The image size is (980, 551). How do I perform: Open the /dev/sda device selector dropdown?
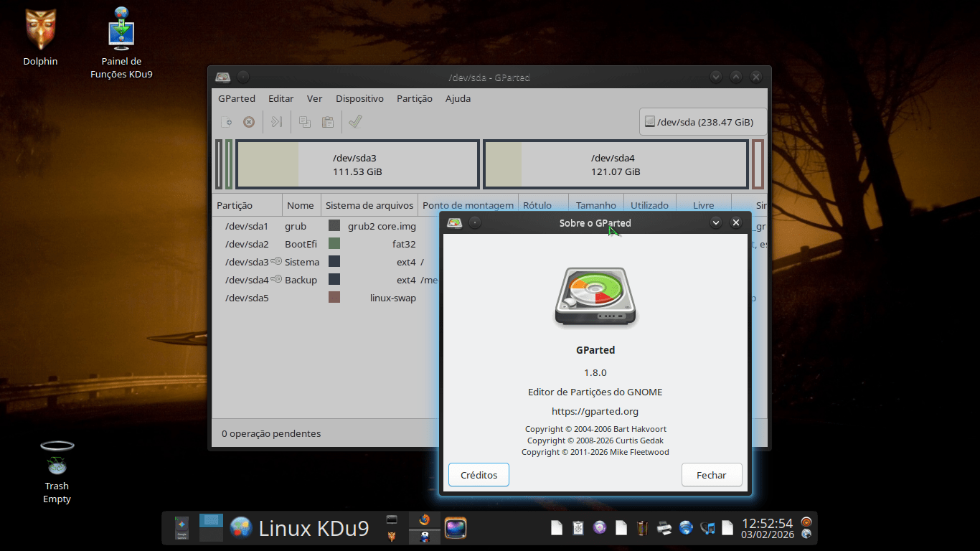(702, 122)
